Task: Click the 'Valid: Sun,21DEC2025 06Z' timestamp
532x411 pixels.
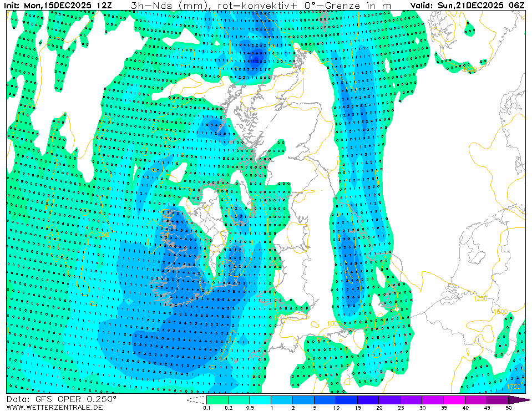Action: tap(467, 5)
